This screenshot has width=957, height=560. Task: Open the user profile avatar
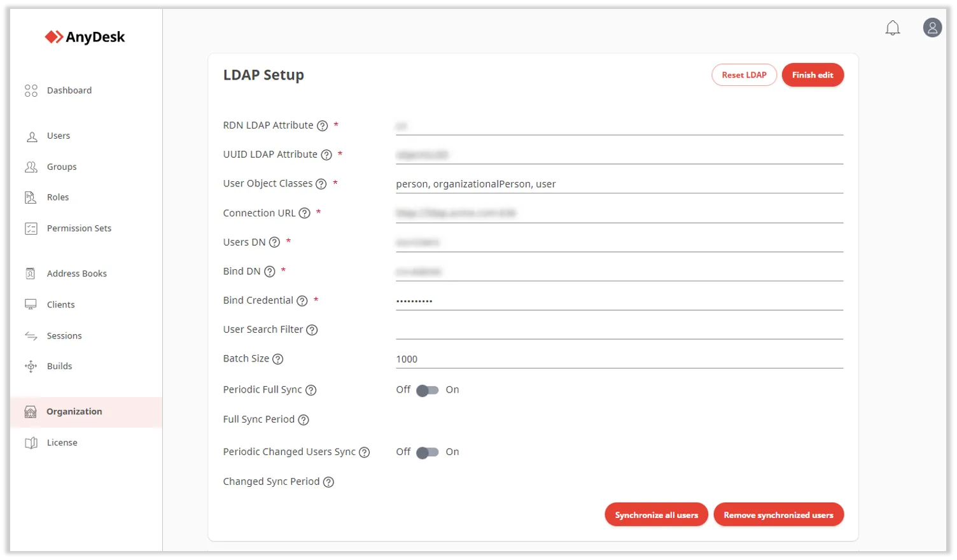point(932,27)
